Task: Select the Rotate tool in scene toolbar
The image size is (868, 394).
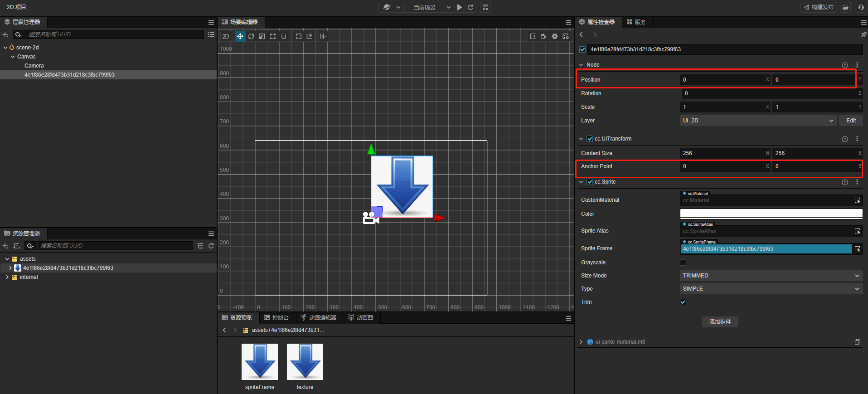Action: click(x=251, y=36)
